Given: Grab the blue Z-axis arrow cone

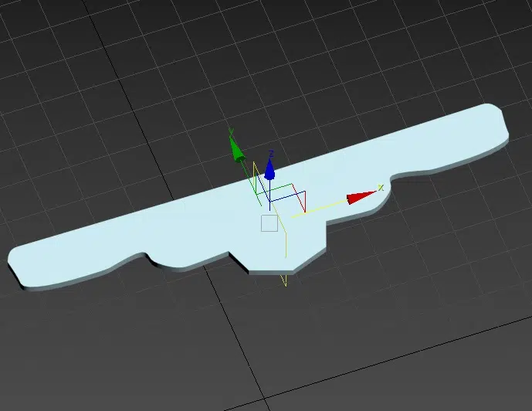Looking at the screenshot, I should [x=269, y=168].
